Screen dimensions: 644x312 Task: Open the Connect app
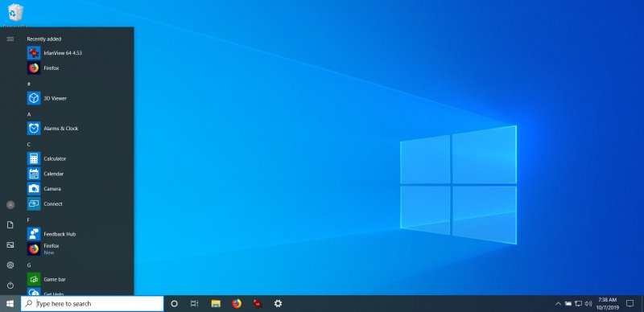point(80,204)
